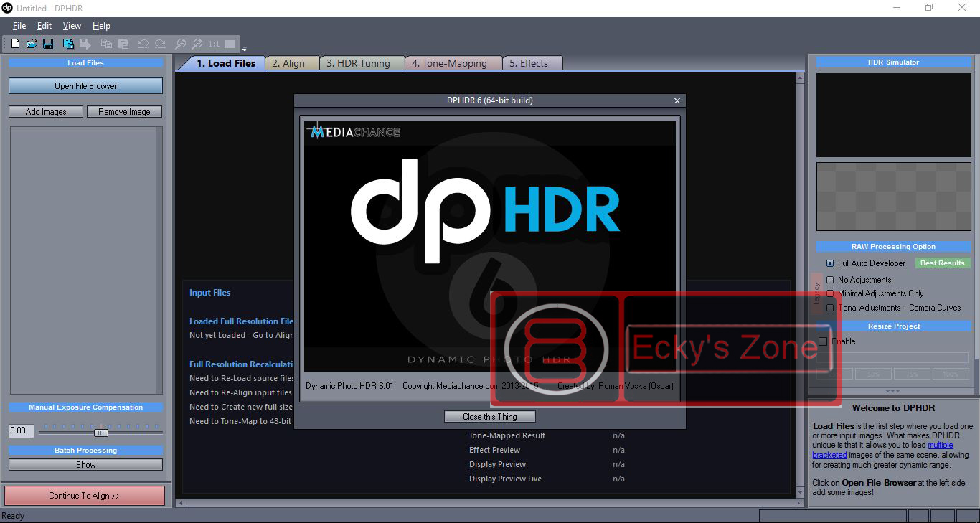Image resolution: width=980 pixels, height=523 pixels.
Task: Select Minimal Adjustments Only option
Action: [x=830, y=293]
